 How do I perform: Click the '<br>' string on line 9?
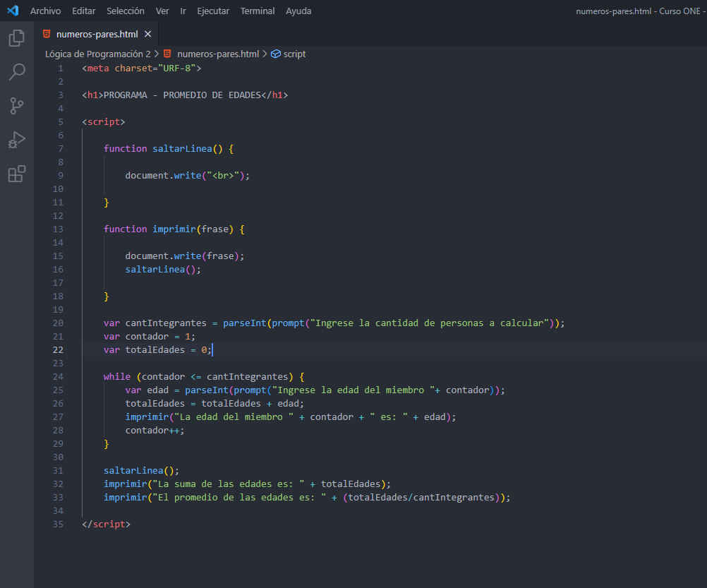pyautogui.click(x=223, y=175)
